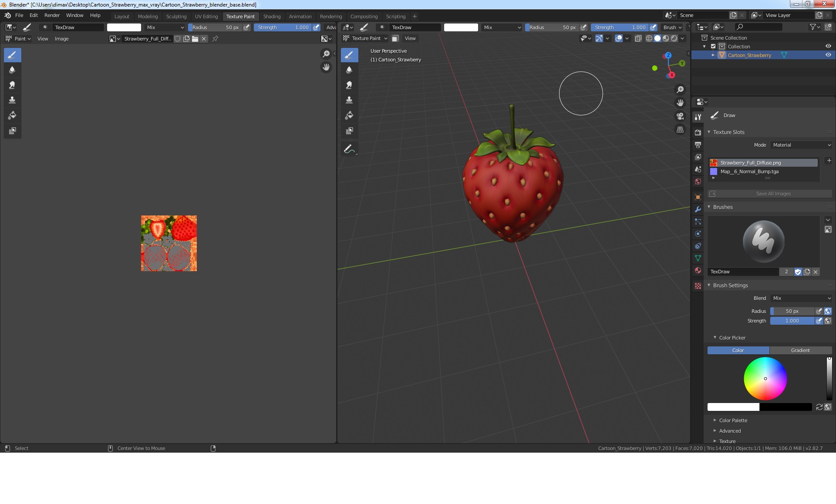This screenshot has height=504, width=836.
Task: Open the Blend Mix dropdown in Brush Settings
Action: 801,298
